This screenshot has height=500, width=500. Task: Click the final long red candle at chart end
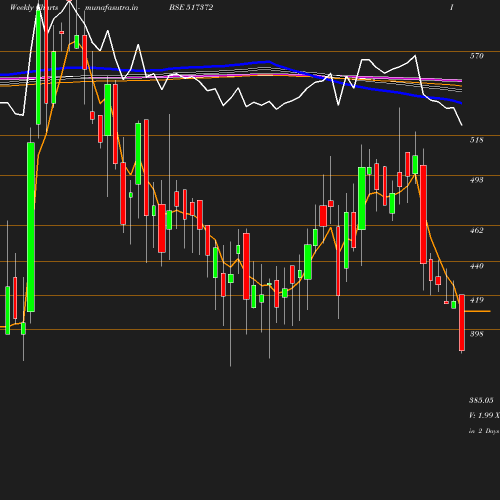click(x=462, y=322)
